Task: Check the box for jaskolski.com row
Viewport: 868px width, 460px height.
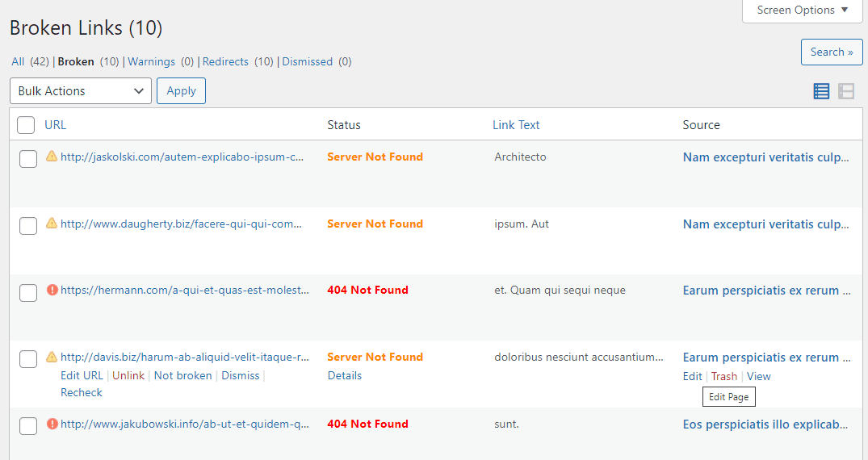Action: [28, 159]
